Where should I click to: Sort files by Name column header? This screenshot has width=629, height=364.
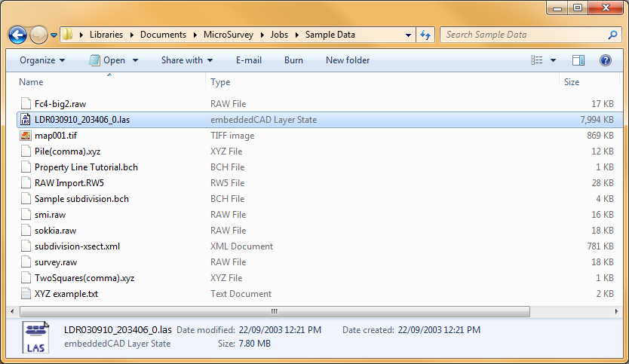pos(31,82)
